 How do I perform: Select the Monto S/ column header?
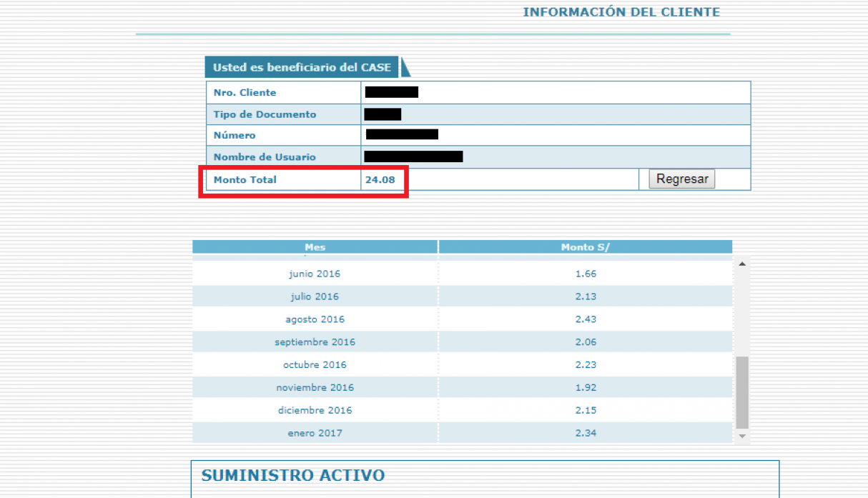[x=586, y=247]
